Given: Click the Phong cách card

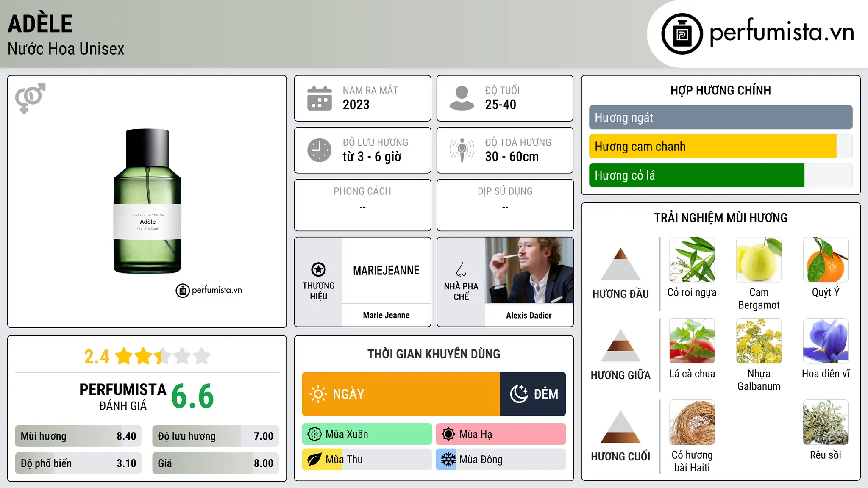Looking at the screenshot, I should [362, 205].
